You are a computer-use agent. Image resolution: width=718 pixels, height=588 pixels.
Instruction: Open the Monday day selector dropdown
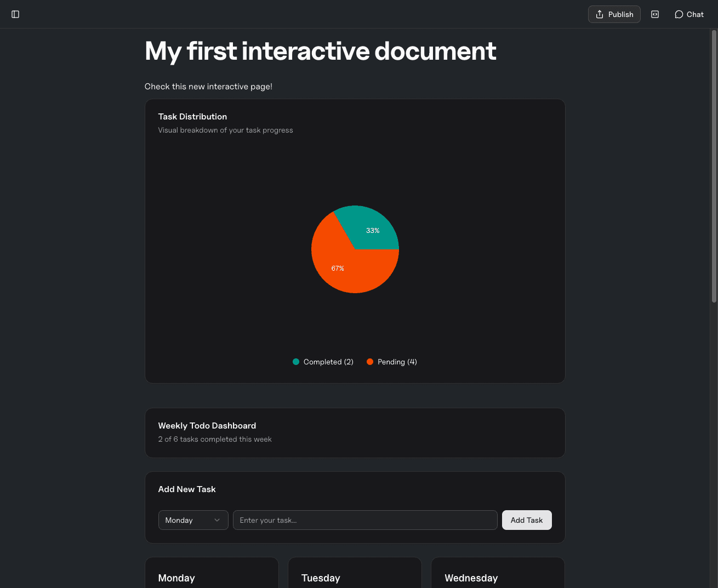[193, 520]
